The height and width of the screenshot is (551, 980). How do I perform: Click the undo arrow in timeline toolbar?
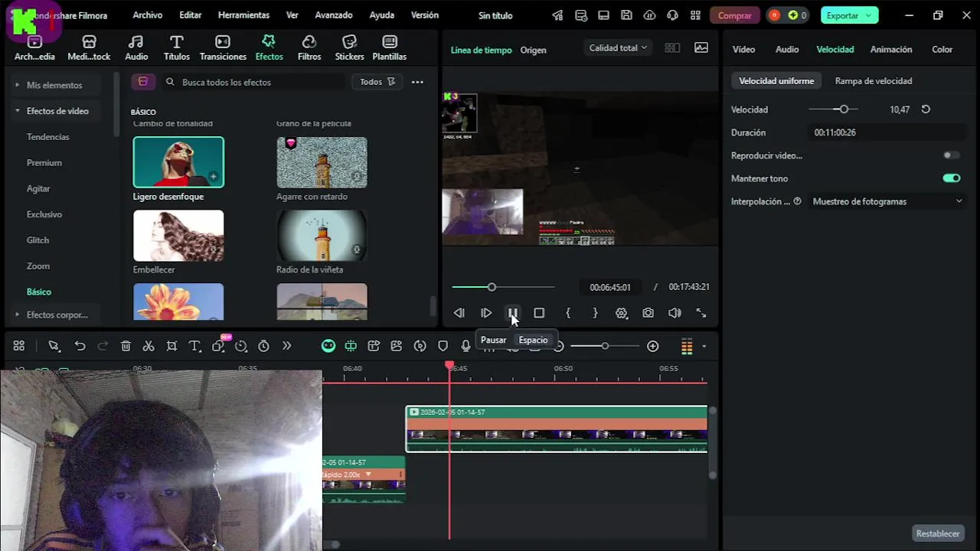(80, 347)
